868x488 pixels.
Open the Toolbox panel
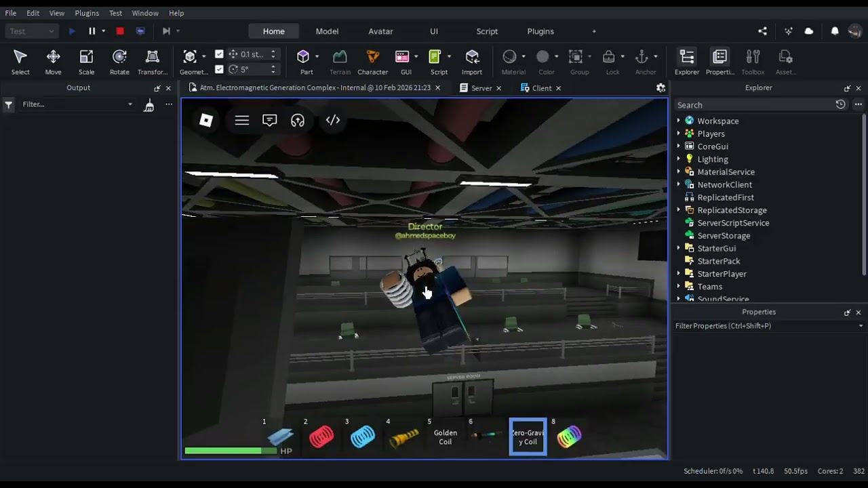pos(753,62)
